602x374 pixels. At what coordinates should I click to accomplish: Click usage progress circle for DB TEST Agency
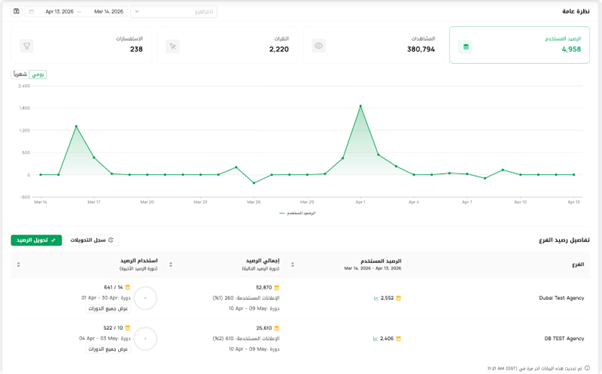[146, 339]
